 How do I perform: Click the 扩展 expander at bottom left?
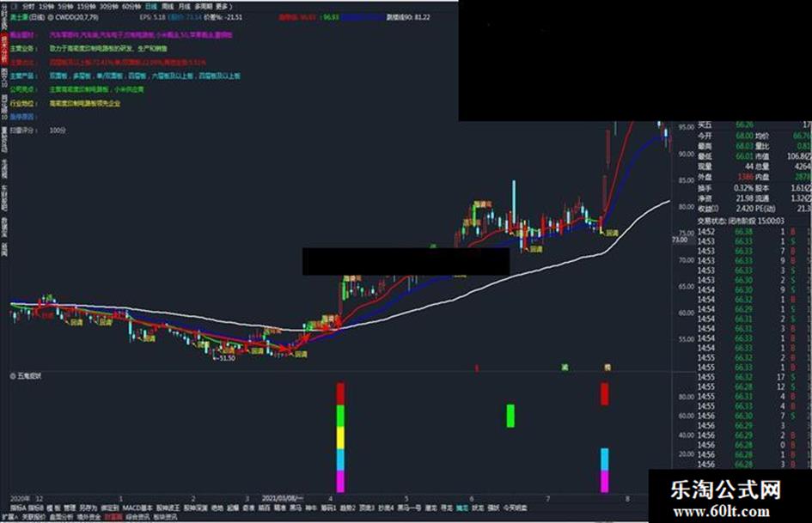coord(9,517)
